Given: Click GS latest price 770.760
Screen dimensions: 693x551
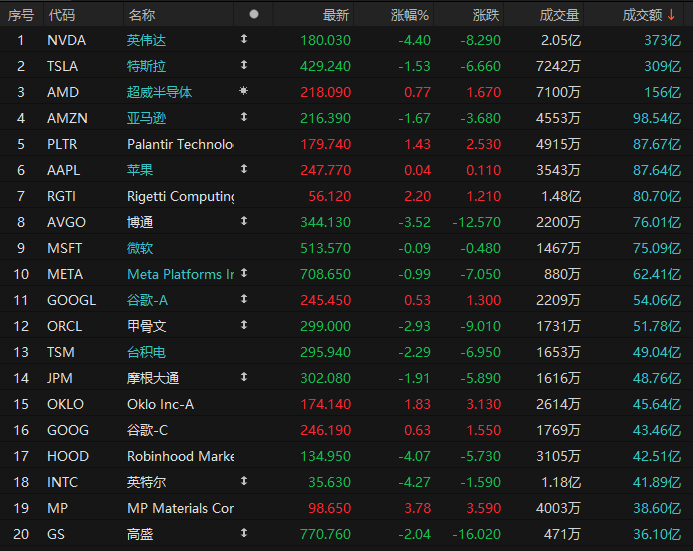Looking at the screenshot, I should tap(325, 535).
